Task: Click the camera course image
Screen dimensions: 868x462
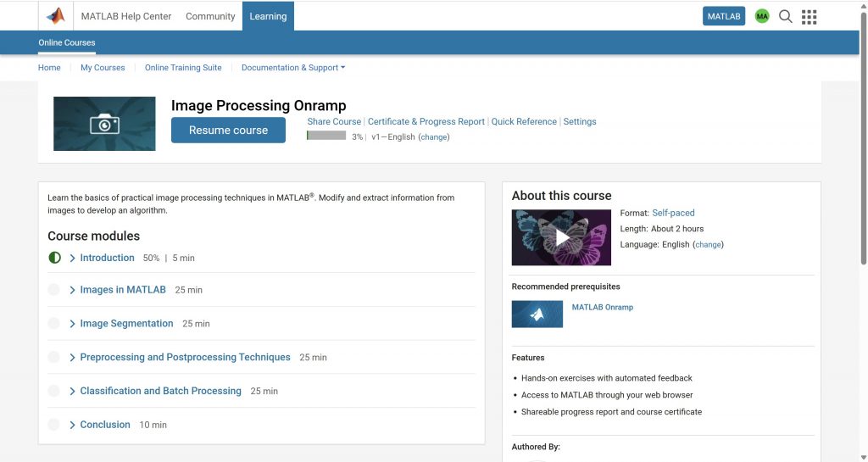Action: (x=104, y=124)
